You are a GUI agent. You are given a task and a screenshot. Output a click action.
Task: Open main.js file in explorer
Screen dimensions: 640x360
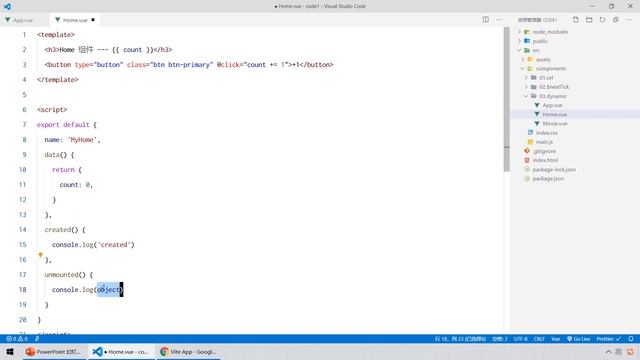click(544, 142)
